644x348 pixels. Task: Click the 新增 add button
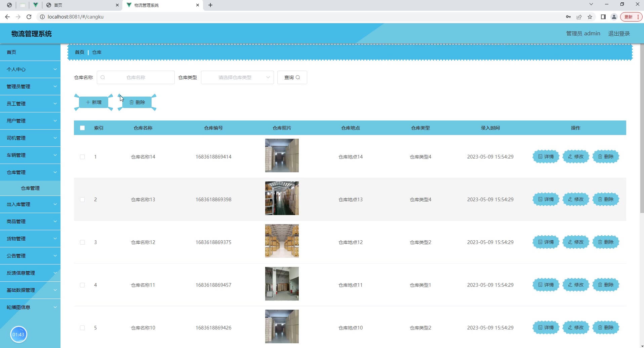coord(94,102)
